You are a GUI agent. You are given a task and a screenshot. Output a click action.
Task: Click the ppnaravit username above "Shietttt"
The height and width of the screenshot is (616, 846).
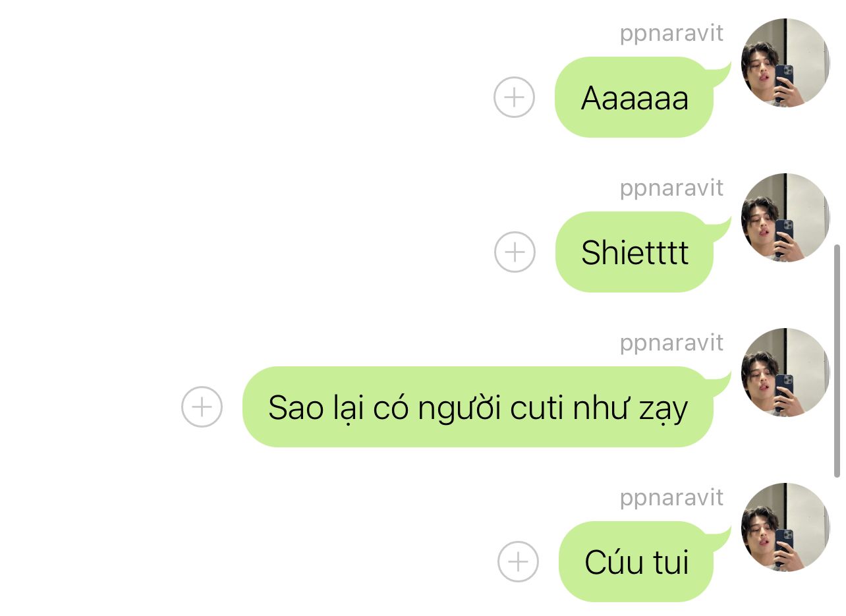point(671,188)
